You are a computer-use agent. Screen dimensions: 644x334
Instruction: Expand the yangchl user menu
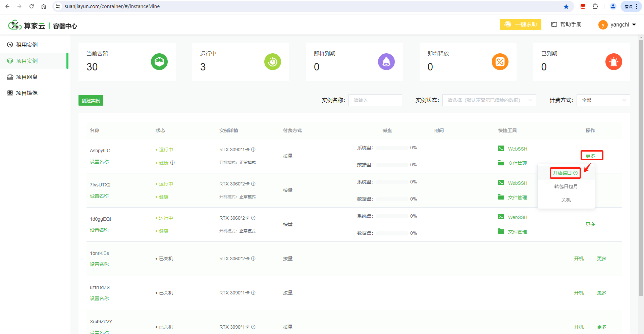617,24
